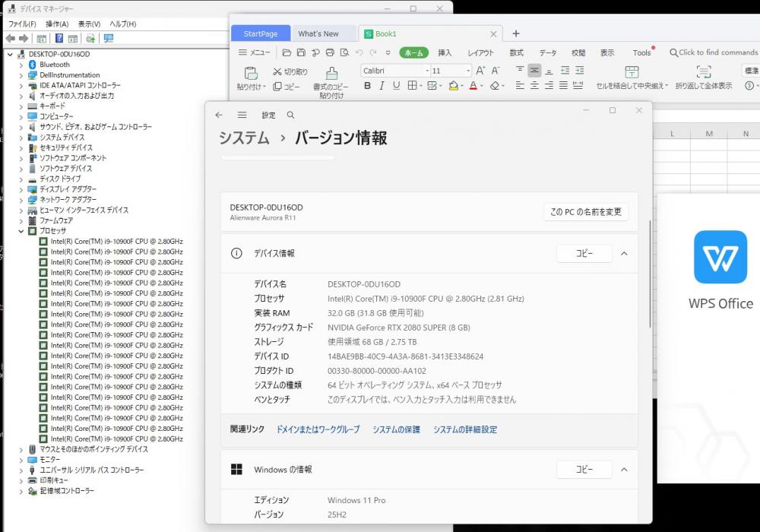Image resolution: width=760 pixels, height=532 pixels.
Task: Click the increase indent icon in WPS ribbon
Action: tap(579, 71)
